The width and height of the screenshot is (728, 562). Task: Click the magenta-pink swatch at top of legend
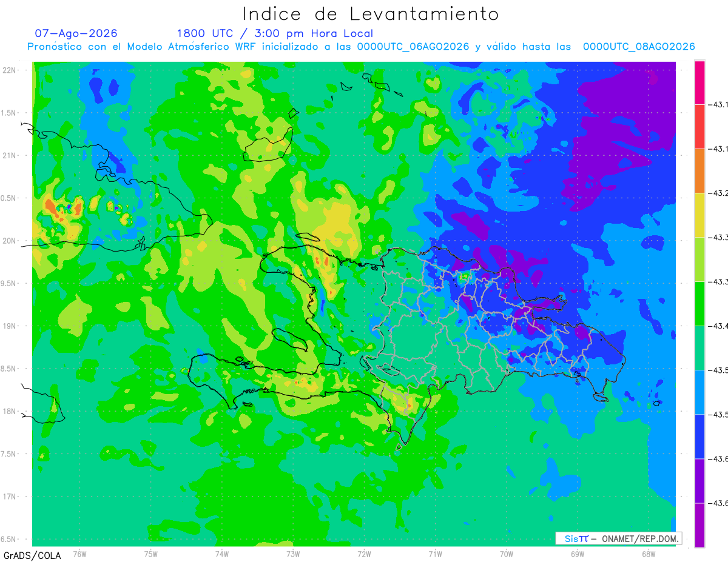[x=699, y=82]
